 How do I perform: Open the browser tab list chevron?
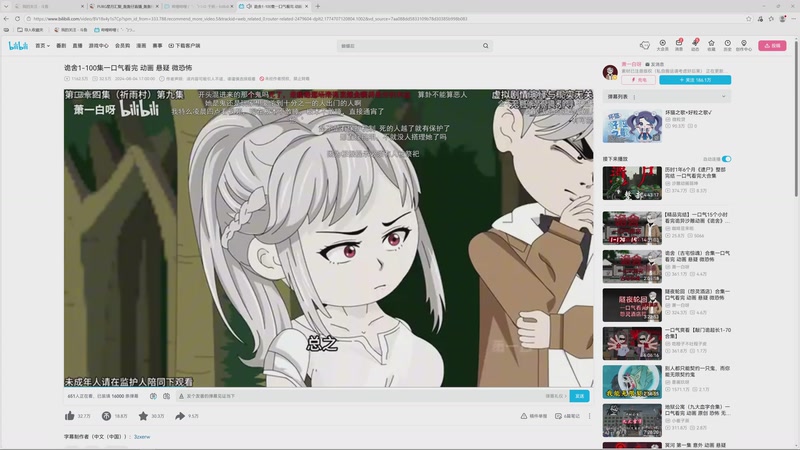pyautogui.click(x=6, y=7)
